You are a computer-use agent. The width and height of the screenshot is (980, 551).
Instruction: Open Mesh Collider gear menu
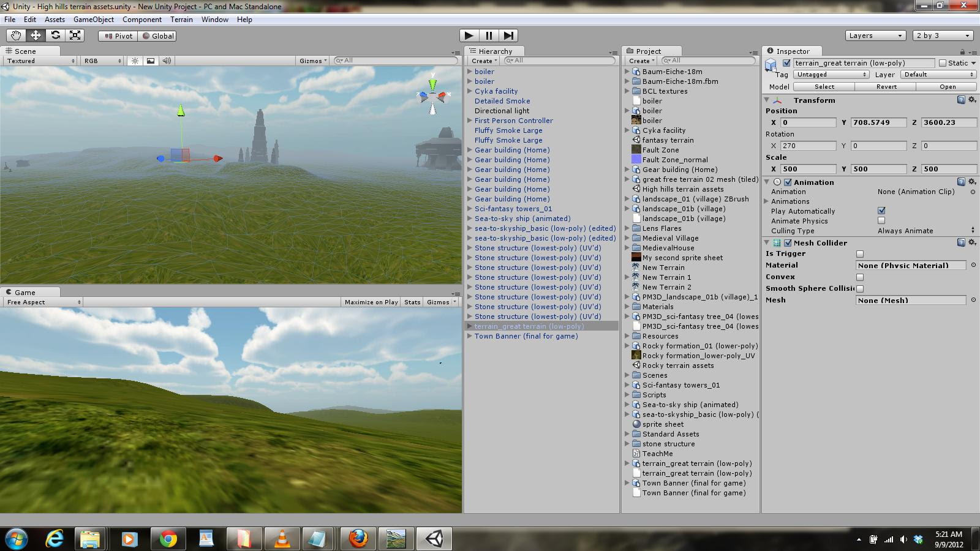[972, 242]
